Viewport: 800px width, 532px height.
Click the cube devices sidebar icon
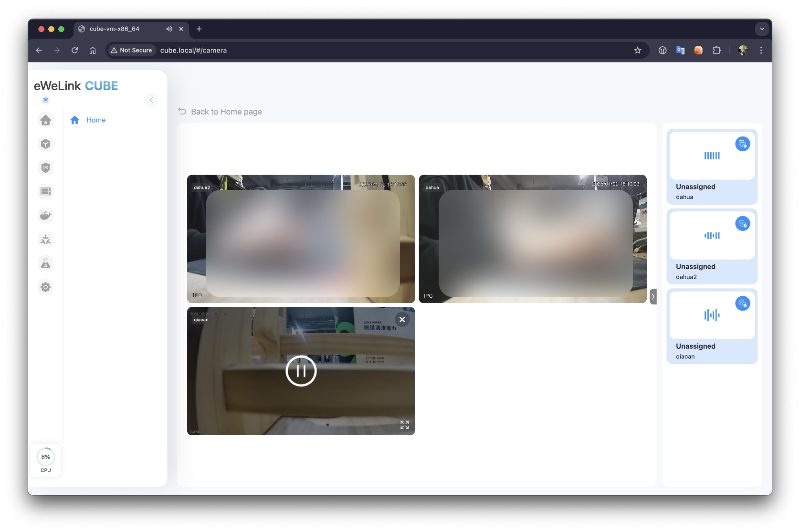tap(45, 144)
